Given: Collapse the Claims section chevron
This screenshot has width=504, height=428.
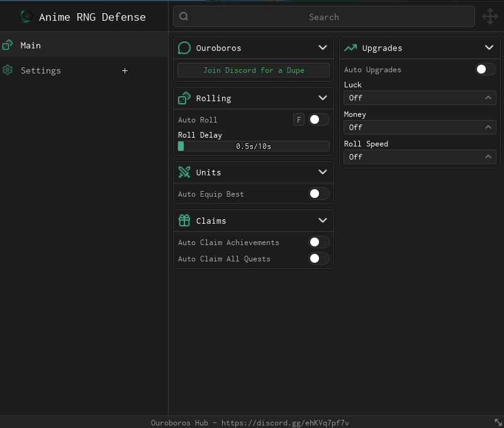Looking at the screenshot, I should coord(323,221).
